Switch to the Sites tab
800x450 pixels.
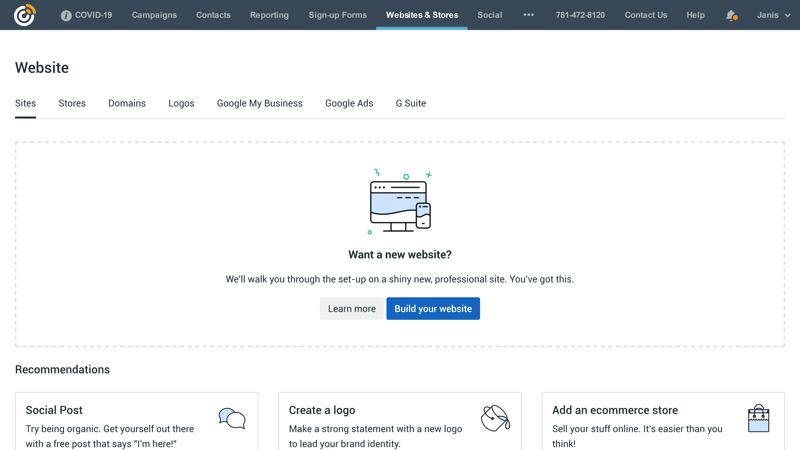click(x=26, y=103)
